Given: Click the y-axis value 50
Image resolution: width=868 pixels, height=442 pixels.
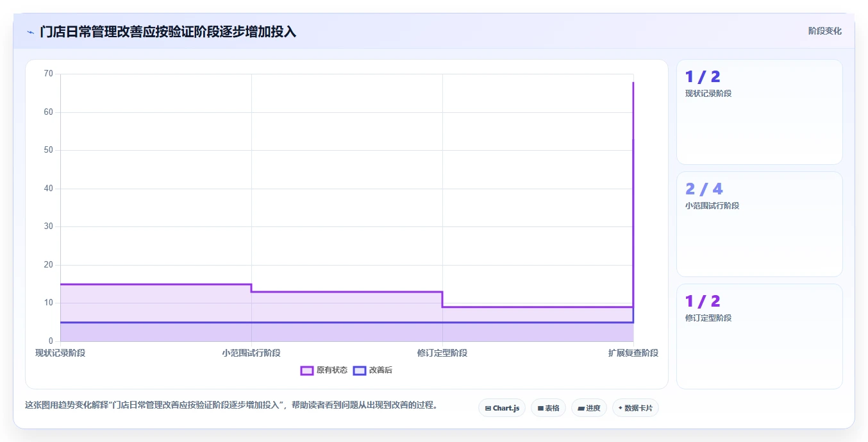Looking at the screenshot, I should pos(49,150).
